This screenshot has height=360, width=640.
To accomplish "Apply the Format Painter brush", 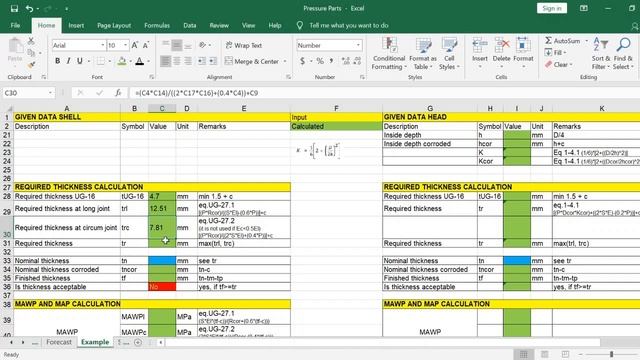I will [x=31, y=65].
